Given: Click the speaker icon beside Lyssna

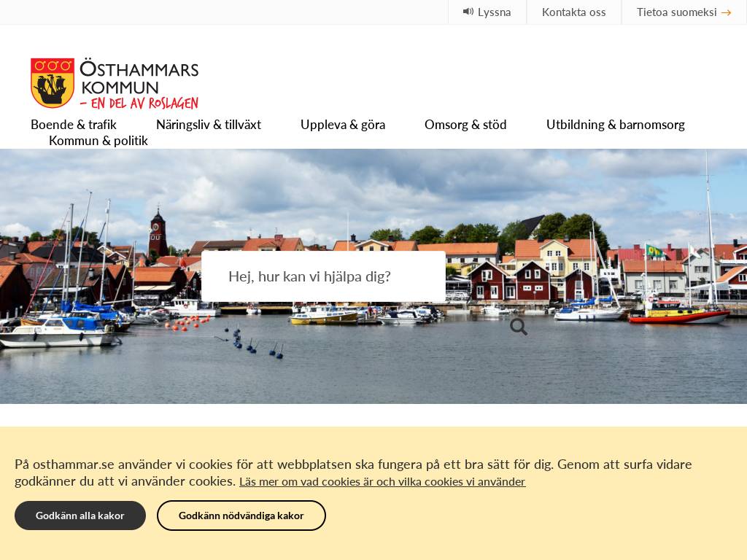Looking at the screenshot, I should tap(468, 12).
